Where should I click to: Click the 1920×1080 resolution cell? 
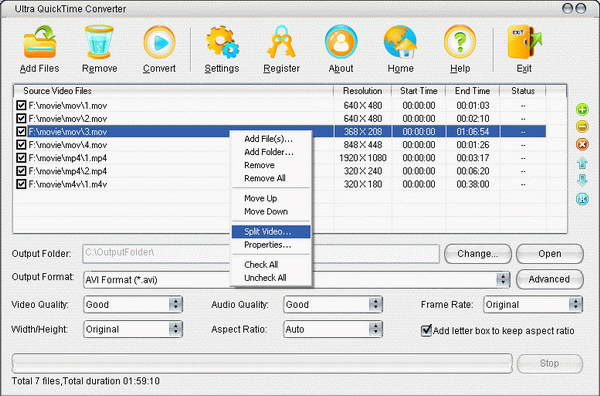pos(362,158)
